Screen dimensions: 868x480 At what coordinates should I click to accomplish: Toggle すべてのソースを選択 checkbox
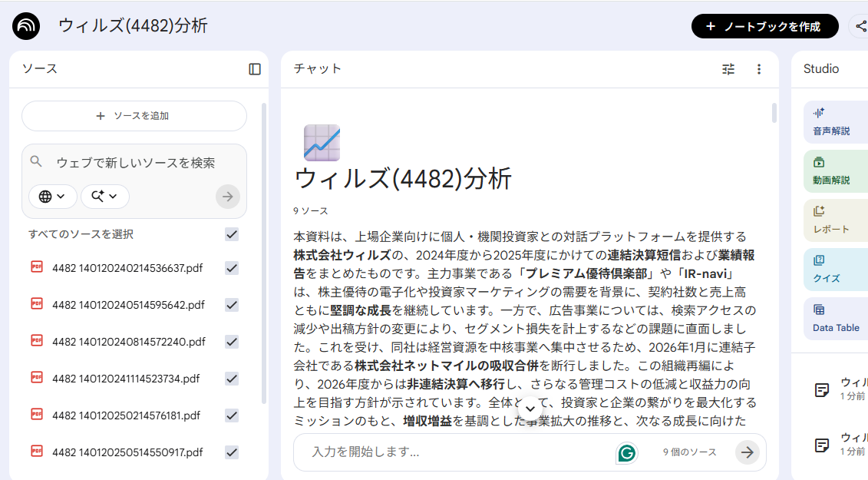point(231,234)
